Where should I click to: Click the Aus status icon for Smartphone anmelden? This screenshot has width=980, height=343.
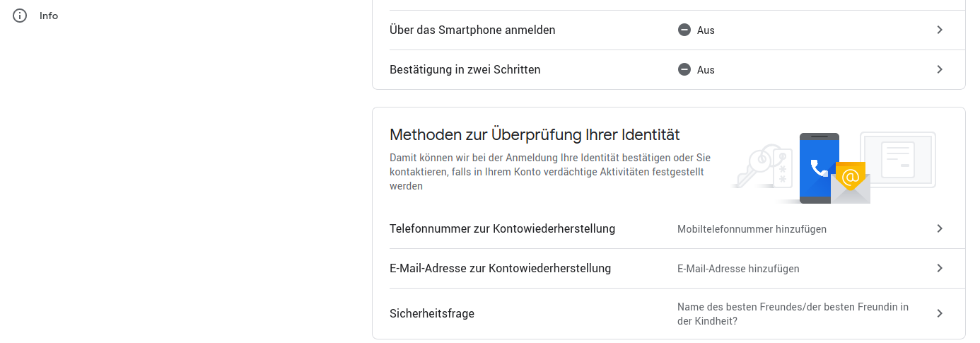(x=684, y=30)
